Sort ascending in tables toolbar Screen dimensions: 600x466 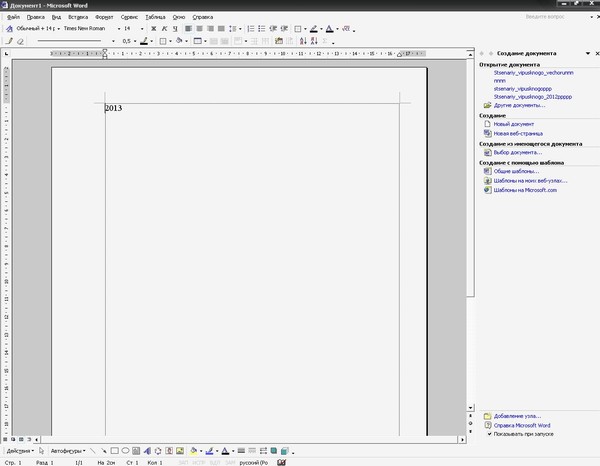[303, 41]
